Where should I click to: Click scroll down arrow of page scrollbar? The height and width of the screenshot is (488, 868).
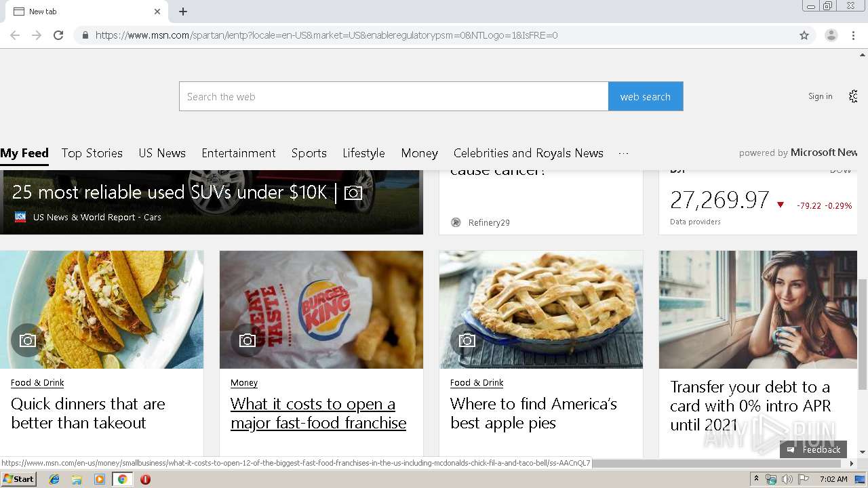pos(863,452)
